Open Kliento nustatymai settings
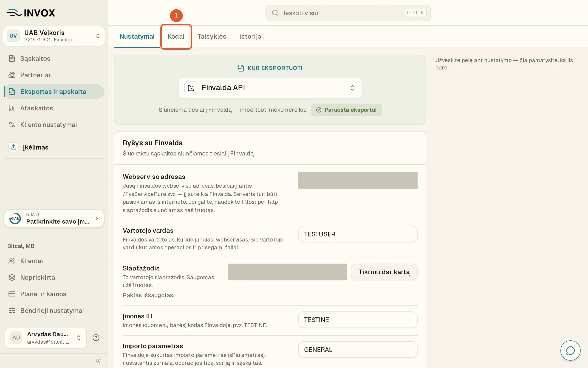The height and width of the screenshot is (368, 588). click(54, 125)
